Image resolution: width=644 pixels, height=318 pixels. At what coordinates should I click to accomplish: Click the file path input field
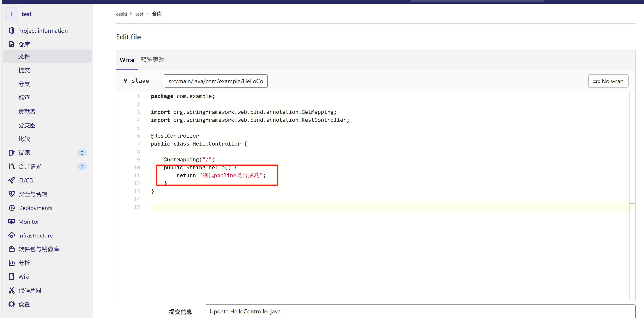pyautogui.click(x=215, y=81)
